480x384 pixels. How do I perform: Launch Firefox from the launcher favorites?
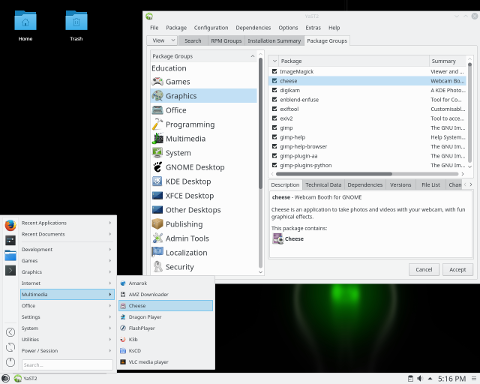[x=11, y=226]
